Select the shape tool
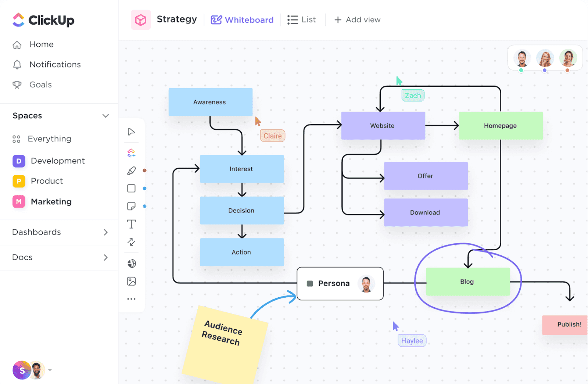The height and width of the screenshot is (384, 588). pyautogui.click(x=131, y=188)
